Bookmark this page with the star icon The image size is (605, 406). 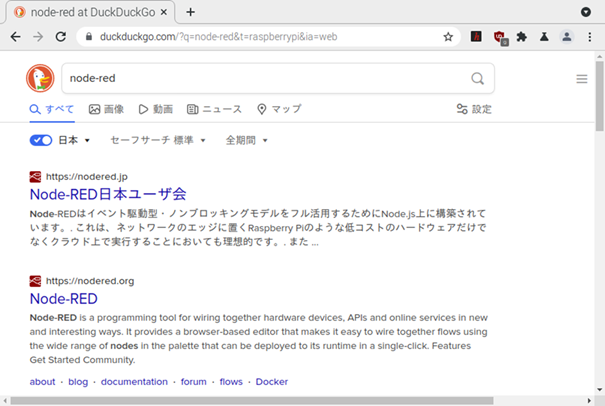pyautogui.click(x=448, y=36)
